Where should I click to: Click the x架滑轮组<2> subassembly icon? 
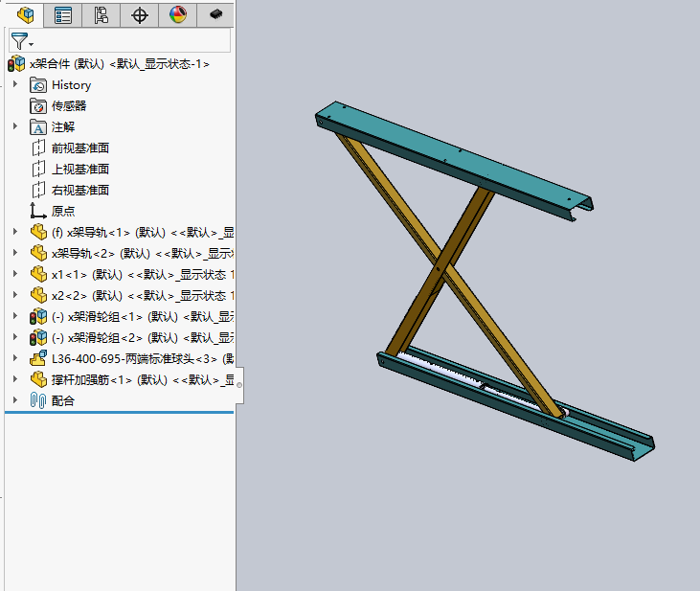[x=38, y=338]
